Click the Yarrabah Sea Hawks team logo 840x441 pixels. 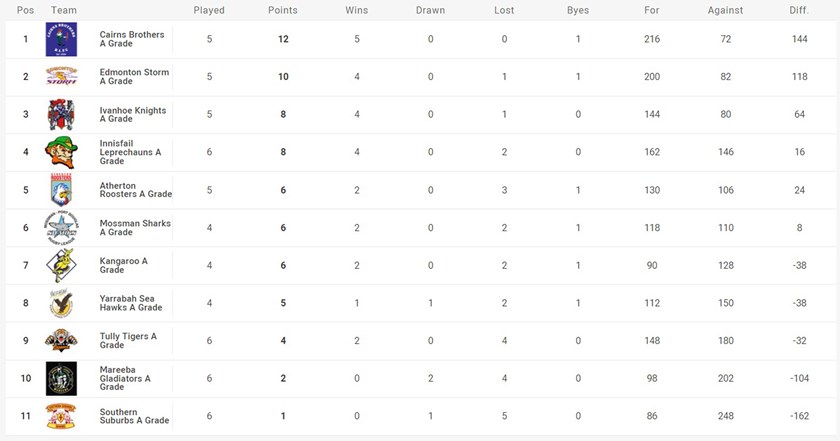click(x=61, y=303)
